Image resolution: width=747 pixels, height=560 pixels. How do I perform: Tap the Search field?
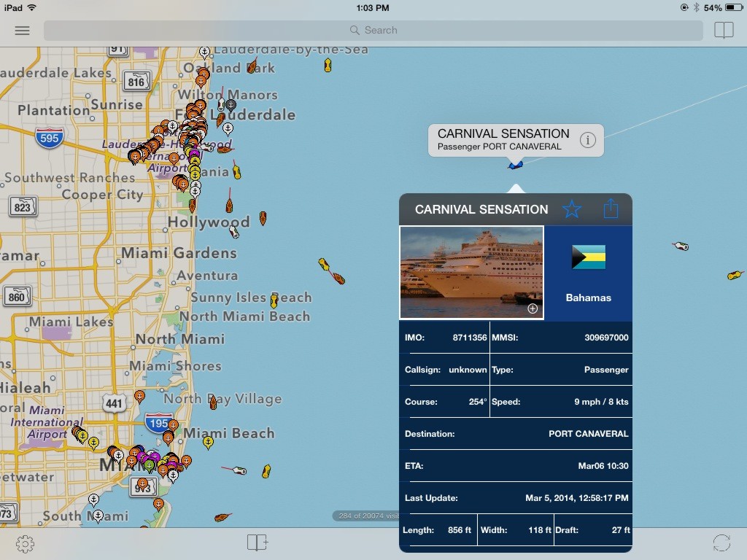(373, 31)
